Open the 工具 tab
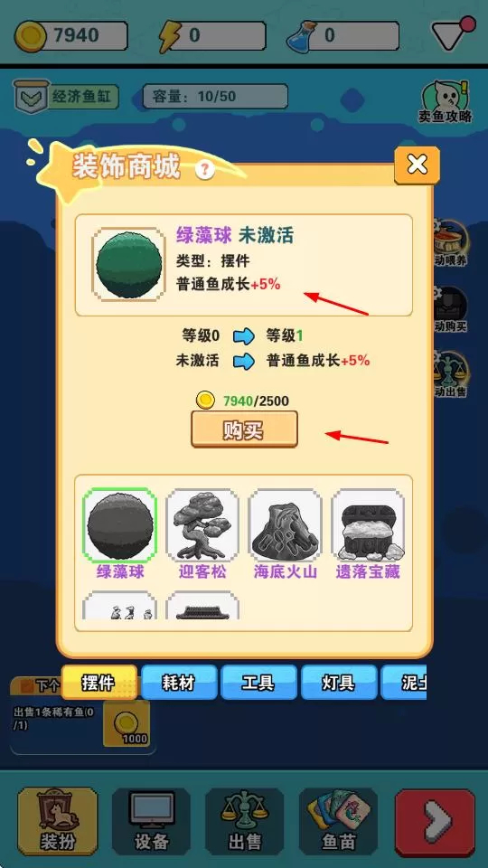Viewport: 488px width, 868px height. 258,683
